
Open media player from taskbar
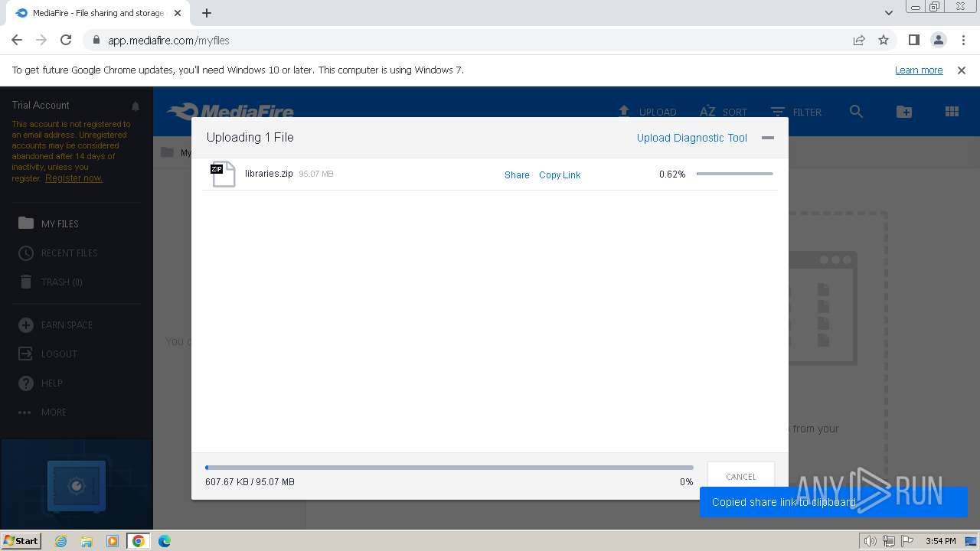tap(113, 541)
